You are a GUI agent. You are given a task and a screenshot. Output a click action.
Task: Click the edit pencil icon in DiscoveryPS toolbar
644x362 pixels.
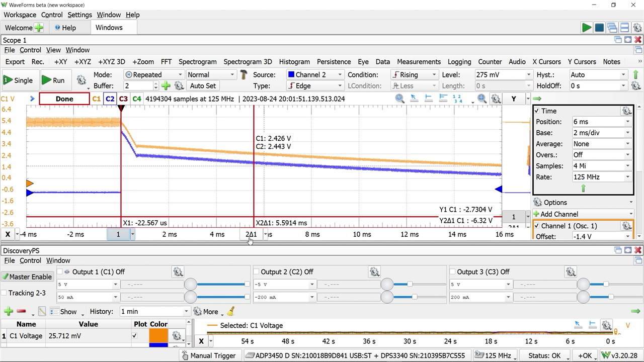pyautogui.click(x=42, y=312)
